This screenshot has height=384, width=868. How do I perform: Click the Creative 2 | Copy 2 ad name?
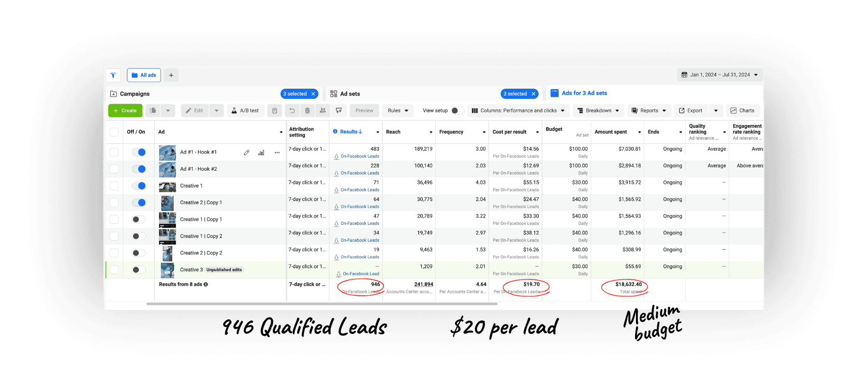point(201,253)
